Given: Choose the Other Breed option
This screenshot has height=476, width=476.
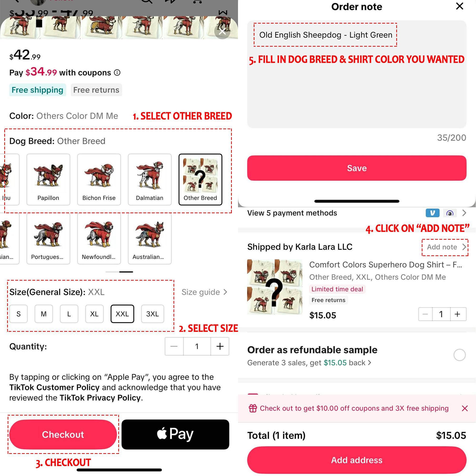Looking at the screenshot, I should (200, 179).
